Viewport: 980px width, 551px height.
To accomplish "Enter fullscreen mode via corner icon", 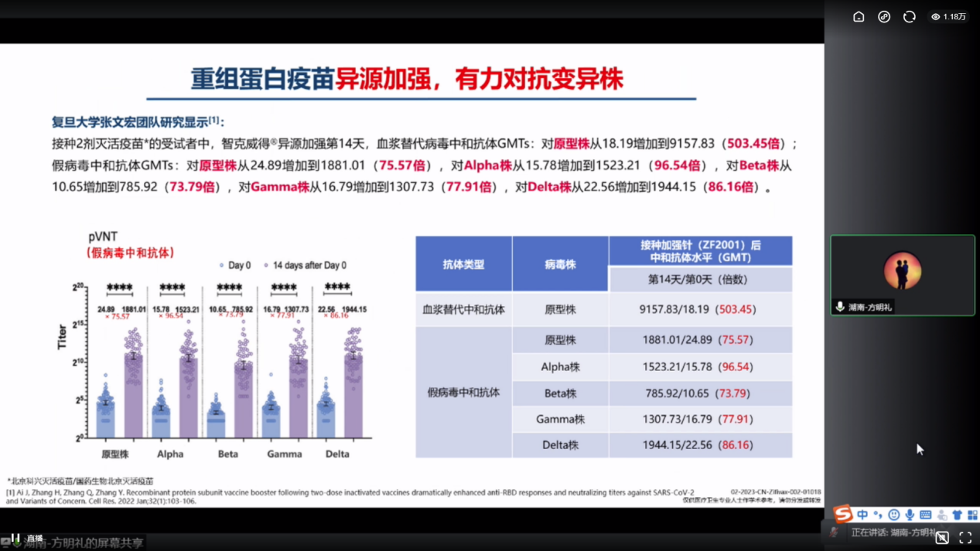I will 965,537.
